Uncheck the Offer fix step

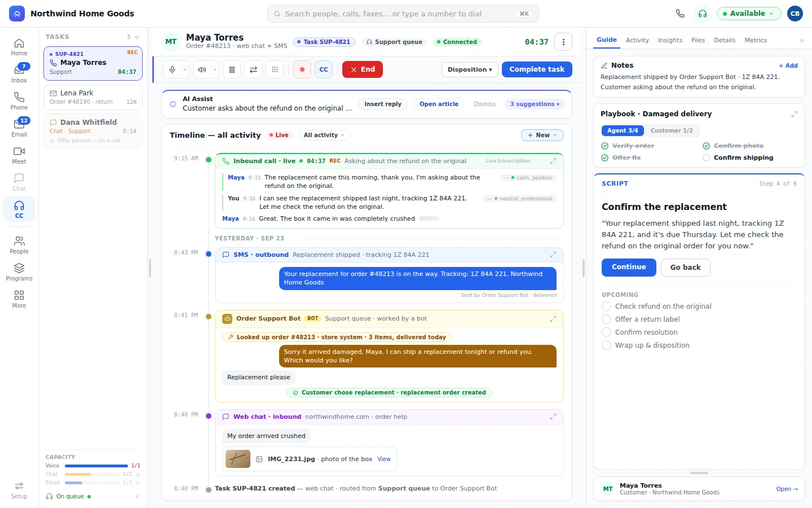tap(604, 157)
